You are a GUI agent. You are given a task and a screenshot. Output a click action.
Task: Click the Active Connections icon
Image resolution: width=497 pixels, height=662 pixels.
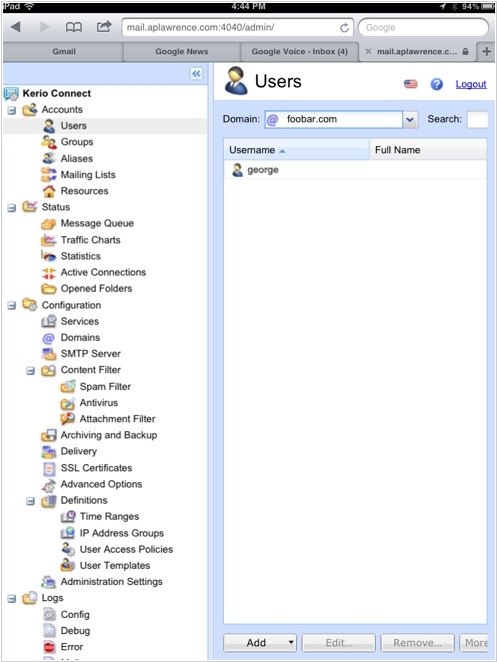[x=49, y=272]
